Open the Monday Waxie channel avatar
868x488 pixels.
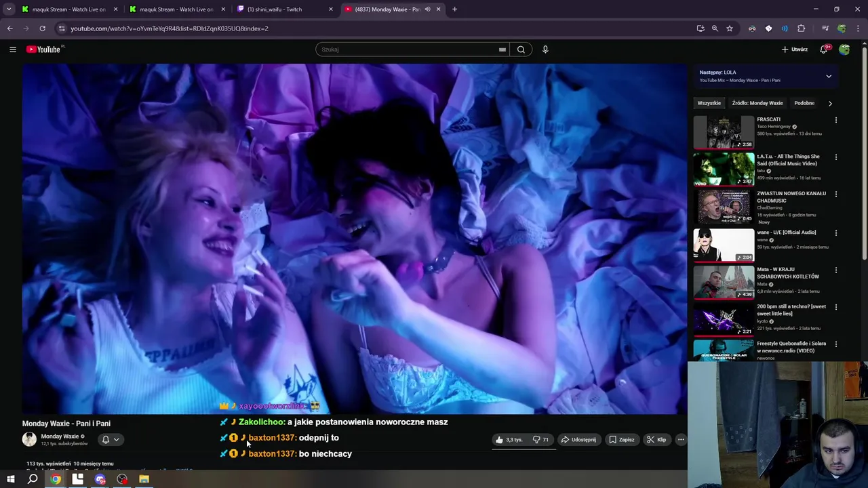[29, 439]
